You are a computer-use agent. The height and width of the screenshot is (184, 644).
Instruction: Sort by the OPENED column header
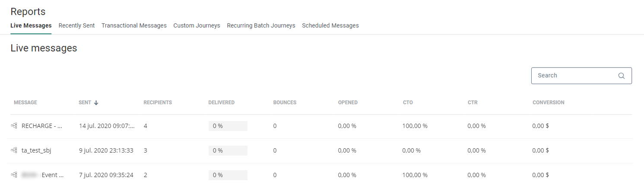tap(348, 103)
